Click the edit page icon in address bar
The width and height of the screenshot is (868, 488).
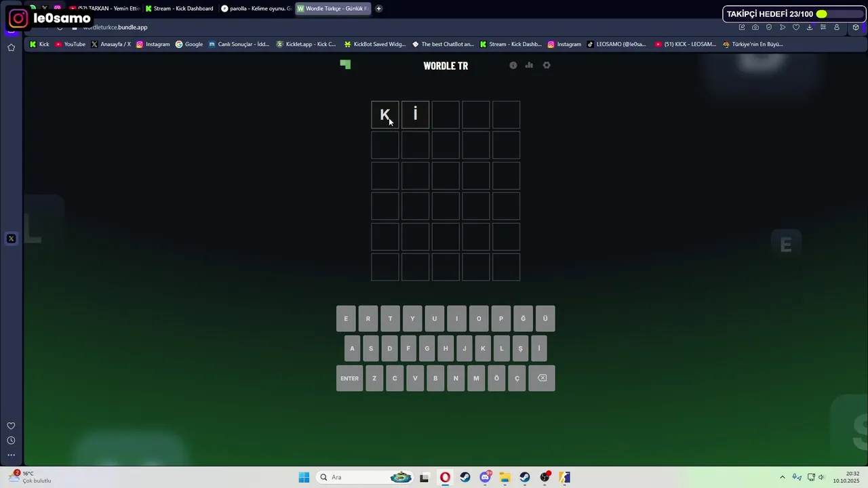[x=742, y=27]
